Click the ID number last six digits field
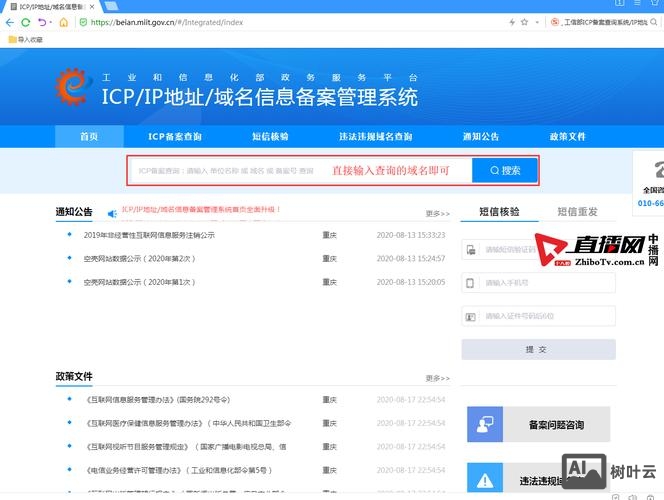Image resolution: width=664 pixels, height=500 pixels. coord(538,316)
